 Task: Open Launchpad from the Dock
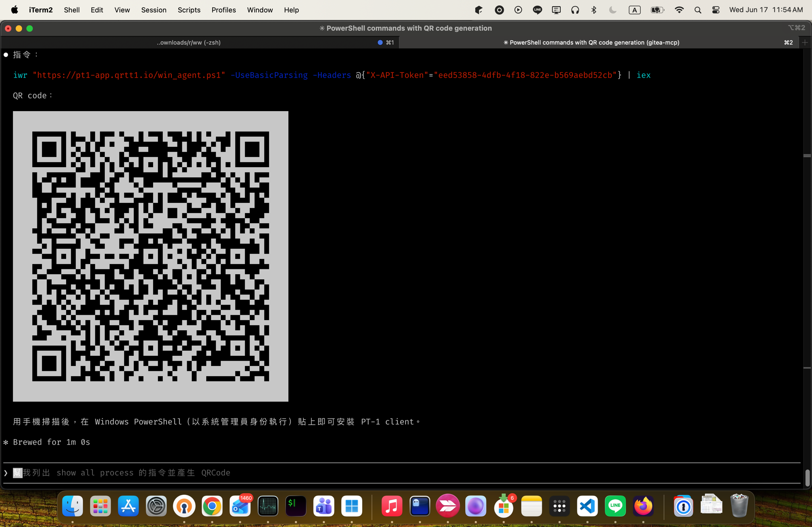click(100, 506)
